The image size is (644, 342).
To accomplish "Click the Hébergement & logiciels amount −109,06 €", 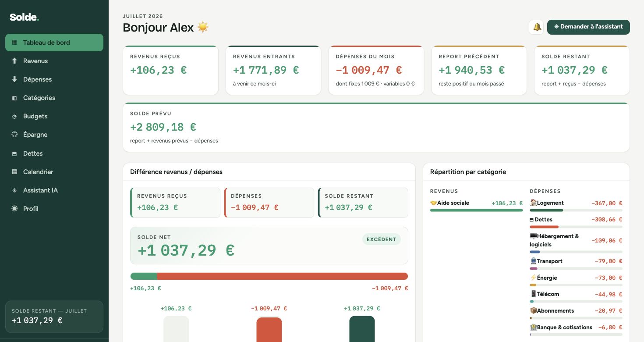I will click(607, 241).
